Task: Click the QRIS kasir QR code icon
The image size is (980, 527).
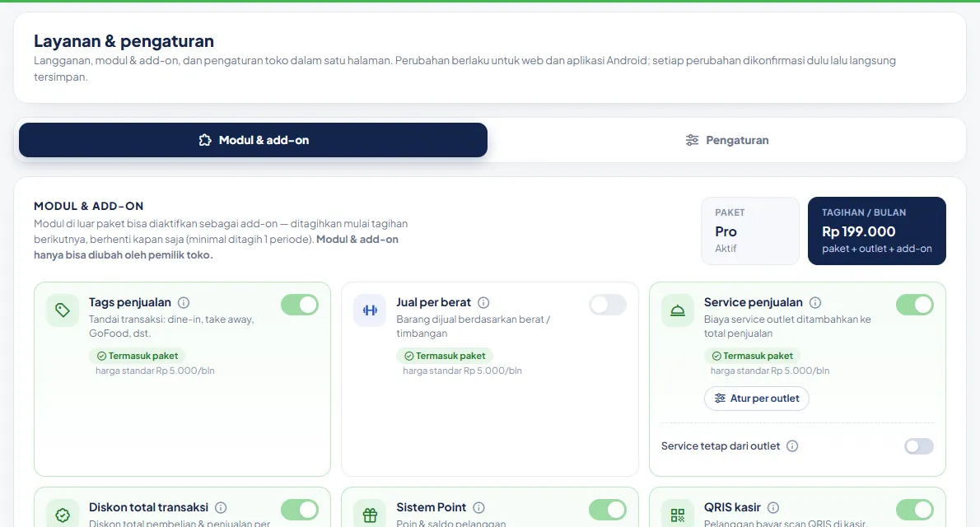Action: (678, 515)
